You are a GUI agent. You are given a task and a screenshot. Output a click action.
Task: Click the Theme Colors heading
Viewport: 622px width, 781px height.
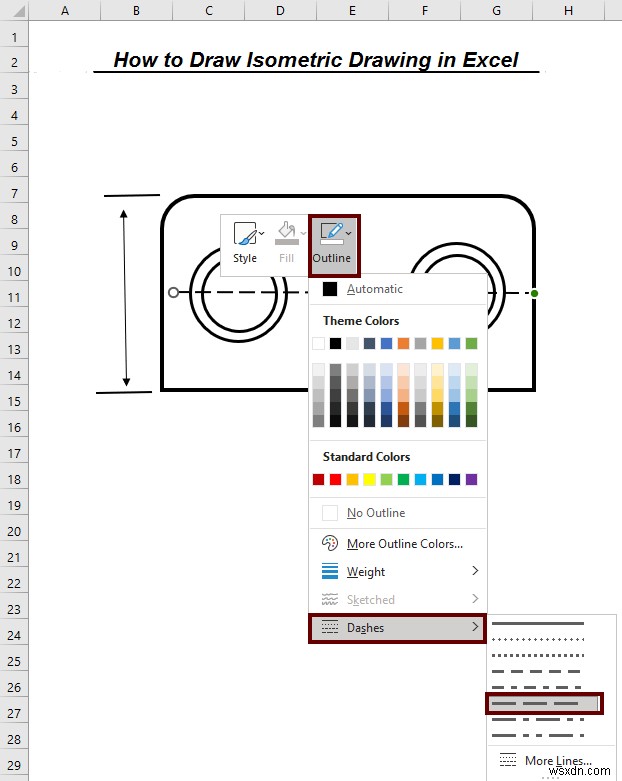pyautogui.click(x=361, y=321)
